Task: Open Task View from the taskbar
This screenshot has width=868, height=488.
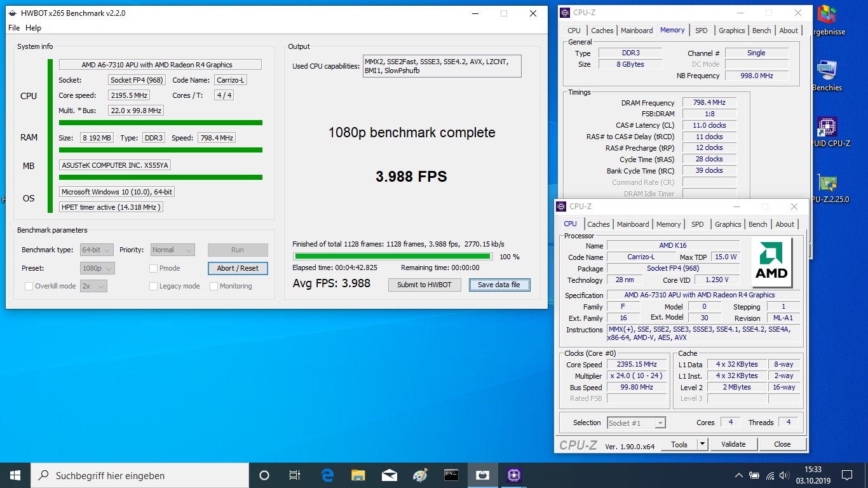Action: pyautogui.click(x=295, y=475)
